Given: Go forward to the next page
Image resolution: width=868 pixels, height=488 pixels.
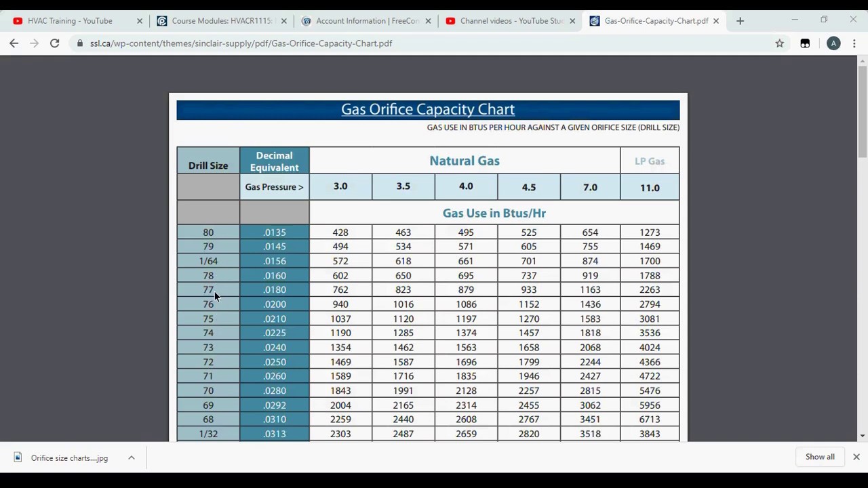Looking at the screenshot, I should [34, 43].
